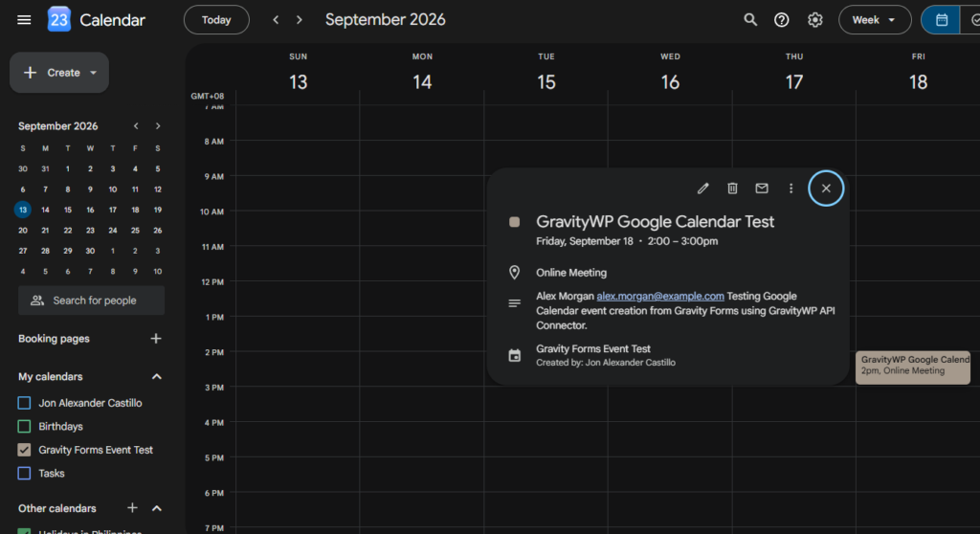Toggle Jon Alexander Castillo calendar checkbox
The width and height of the screenshot is (980, 534).
click(x=24, y=403)
